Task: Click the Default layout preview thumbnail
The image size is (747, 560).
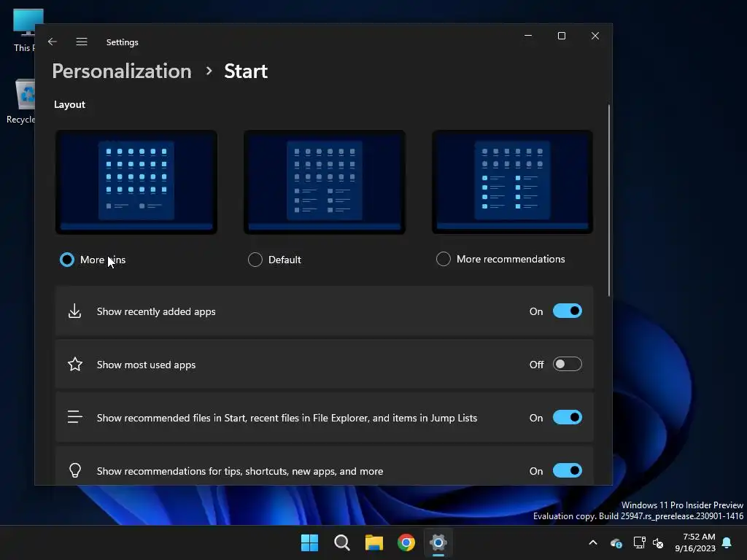Action: (x=325, y=182)
